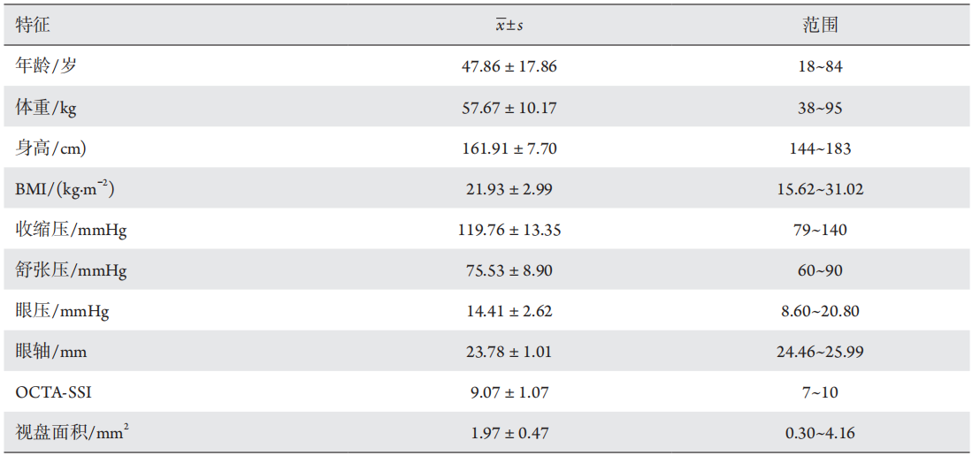The image size is (980, 463).
Task: Click the value 119.76 ± 13.35
Action: coord(509,230)
